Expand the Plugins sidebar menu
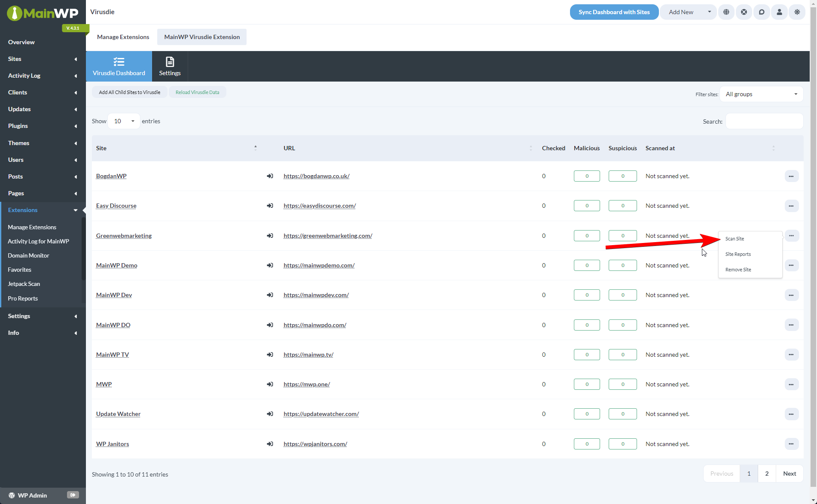This screenshot has width=817, height=504. (x=43, y=126)
